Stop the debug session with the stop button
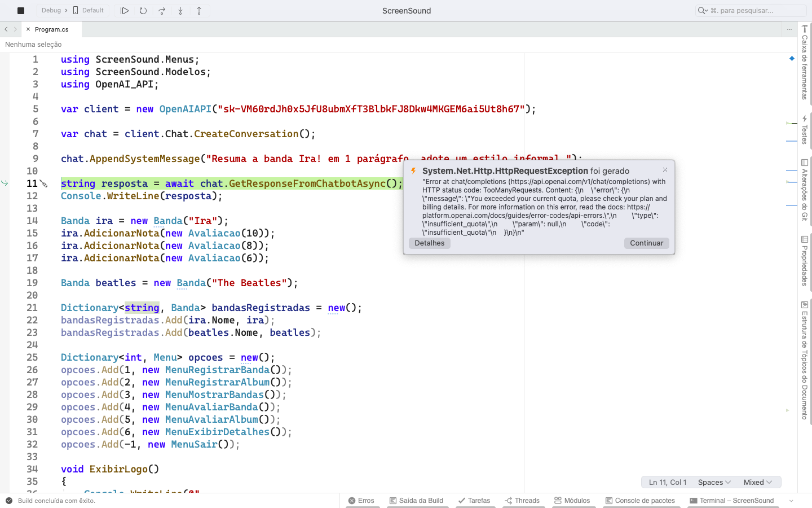The image size is (812, 508). (21, 10)
